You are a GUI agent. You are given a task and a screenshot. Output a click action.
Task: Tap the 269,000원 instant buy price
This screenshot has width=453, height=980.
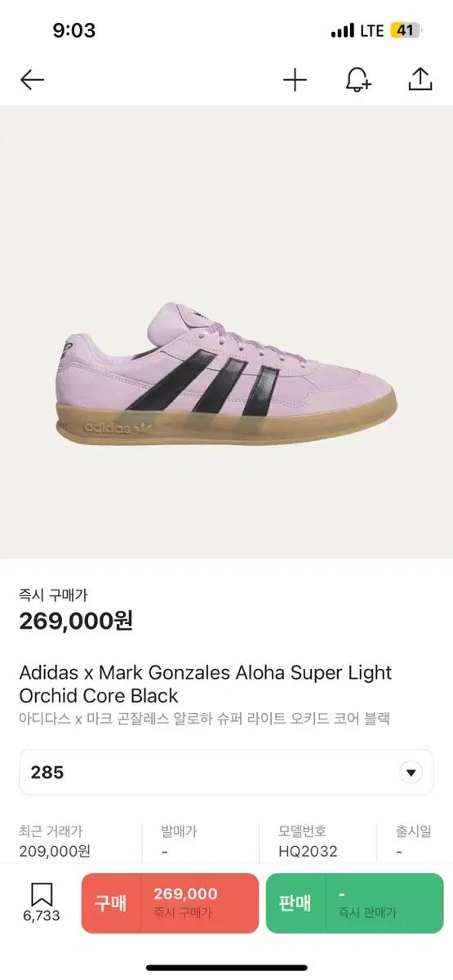(76, 621)
